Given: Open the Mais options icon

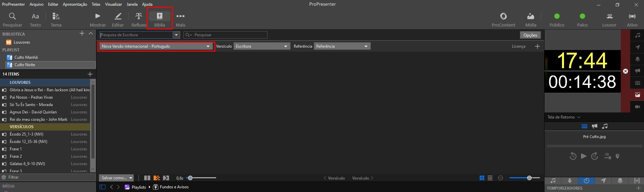Looking at the screenshot, I should (x=180, y=19).
